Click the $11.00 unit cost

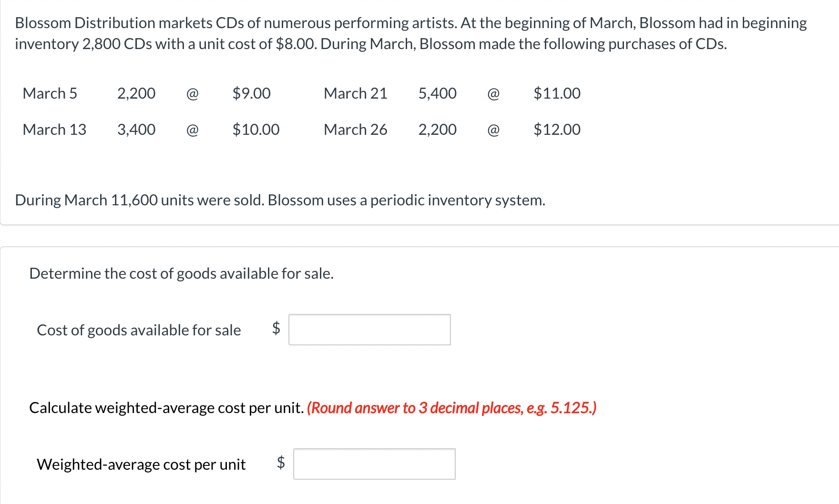click(x=557, y=93)
